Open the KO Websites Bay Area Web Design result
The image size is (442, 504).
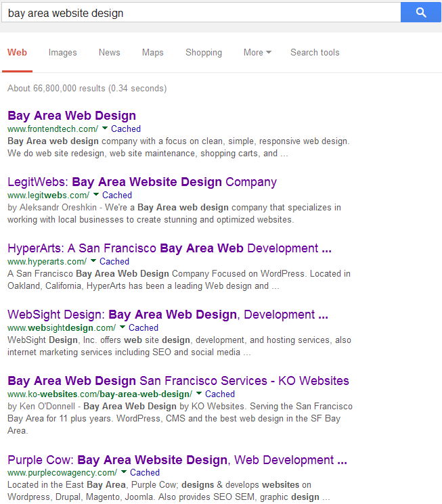pyautogui.click(x=178, y=381)
